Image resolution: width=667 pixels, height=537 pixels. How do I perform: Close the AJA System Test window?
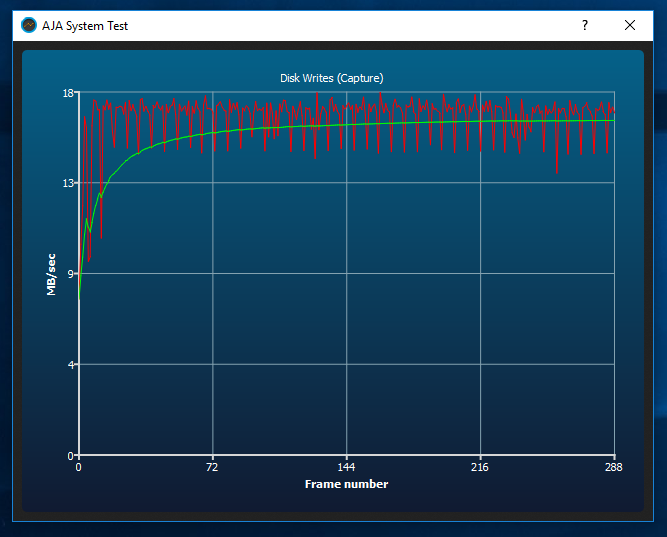point(630,26)
